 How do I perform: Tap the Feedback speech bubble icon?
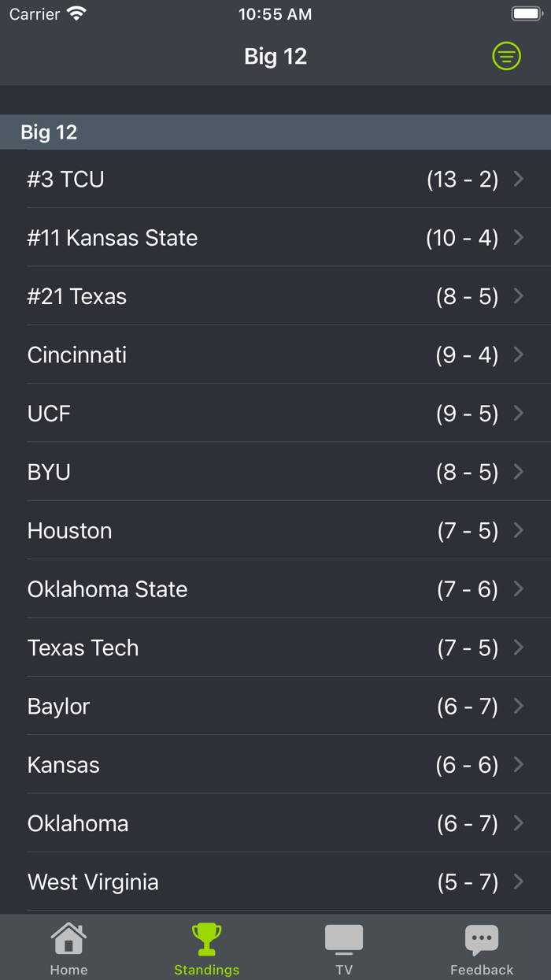482,938
